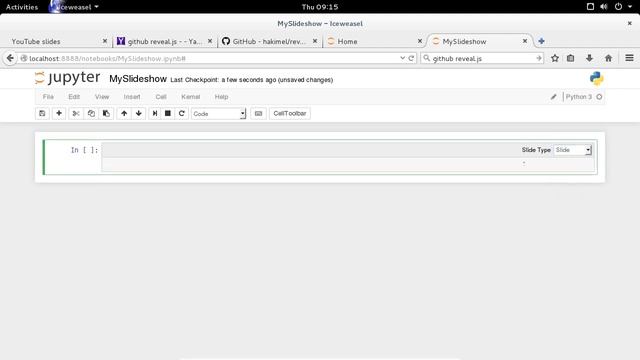
Task: Cut selected cell with scissors icon
Action: coord(76,113)
